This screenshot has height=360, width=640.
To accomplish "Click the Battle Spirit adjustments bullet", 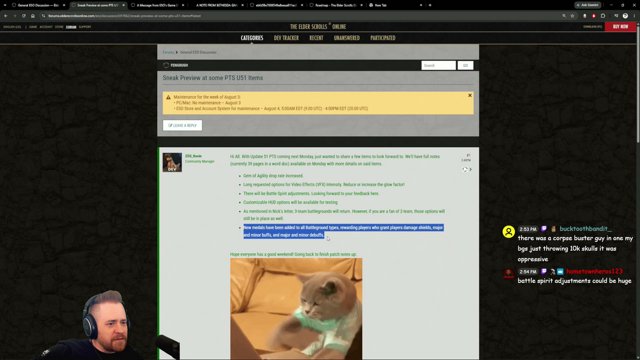I will pyautogui.click(x=311, y=193).
